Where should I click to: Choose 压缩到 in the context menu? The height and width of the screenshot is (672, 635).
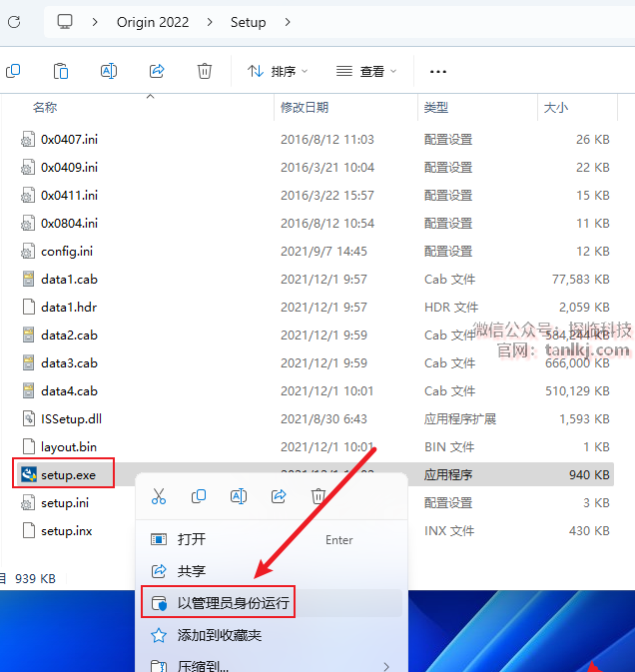coord(272,665)
